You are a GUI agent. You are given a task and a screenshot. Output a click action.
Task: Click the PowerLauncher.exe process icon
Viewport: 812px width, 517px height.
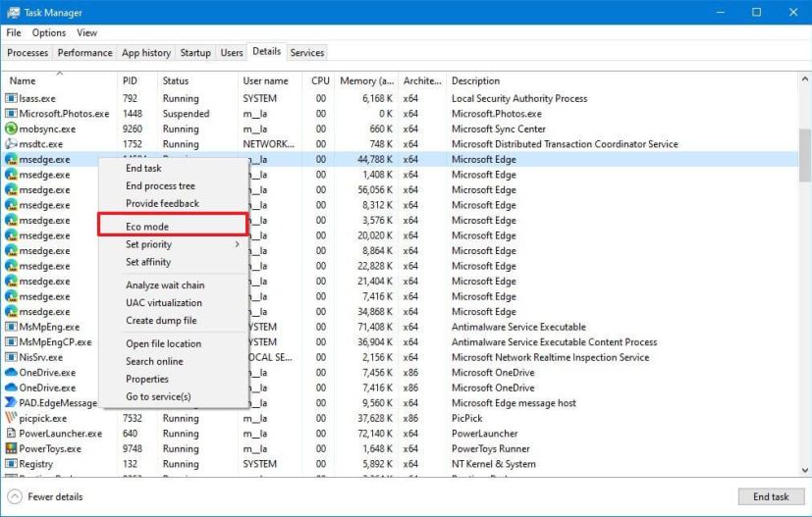11,434
